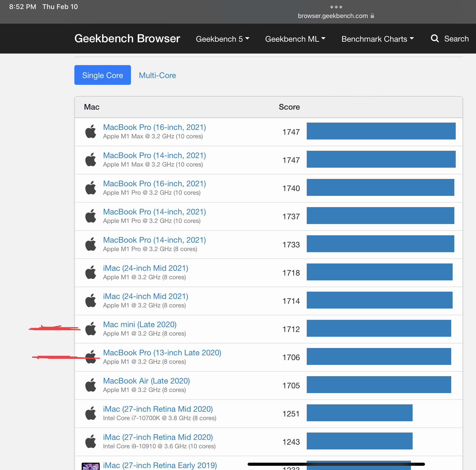Click "Intel Core i9-10910 @ 3.6 GHz (10 cores)" text

[x=159, y=446]
